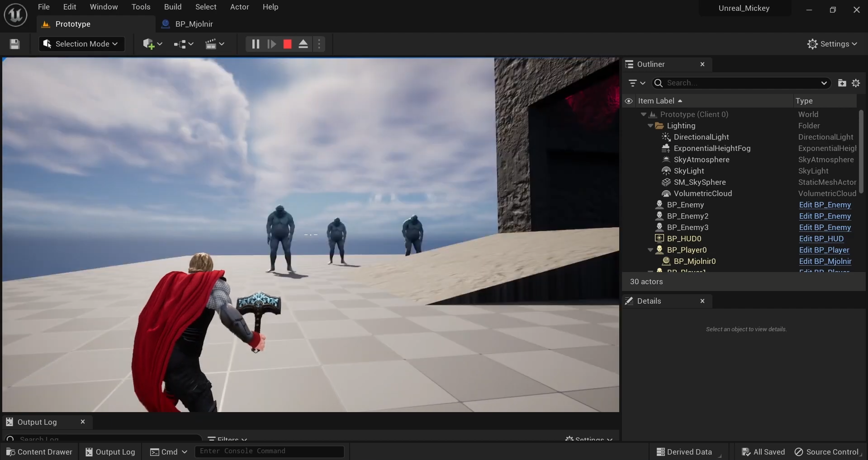Screen dimensions: 868x460
Task: Open Edit BP_Enemy link for BP_Enemy3
Action: click(x=825, y=227)
